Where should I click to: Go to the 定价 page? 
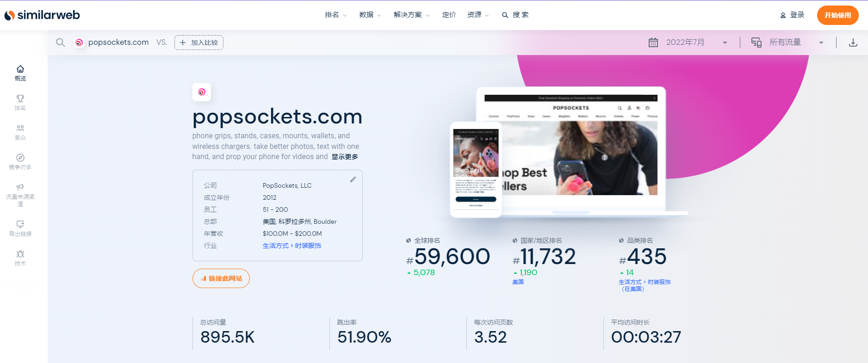tap(449, 15)
